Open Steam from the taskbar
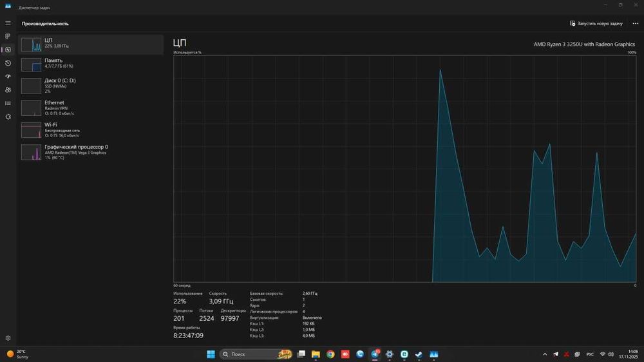Image resolution: width=644 pixels, height=362 pixels. point(419,354)
